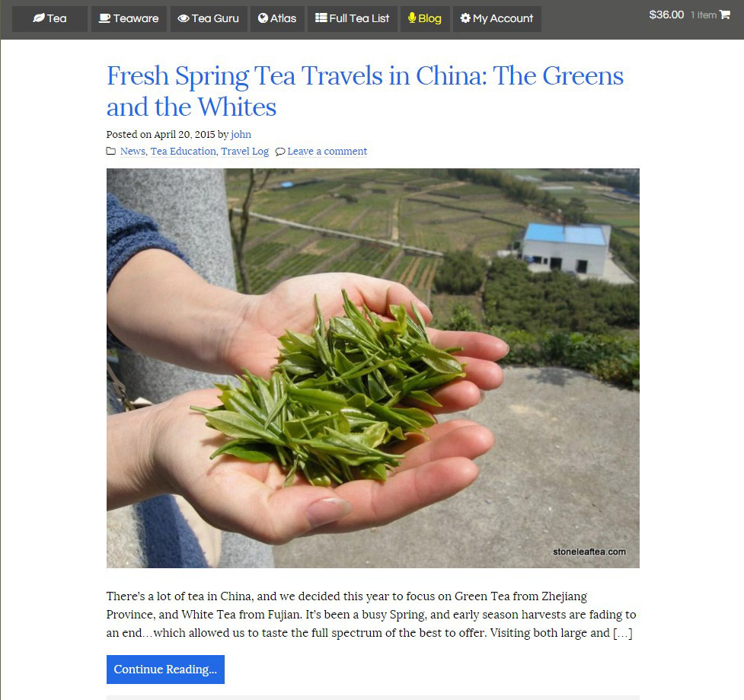Click the leaf icon beside Tea
Screen dimensions: 744x700
pyautogui.click(x=38, y=18)
